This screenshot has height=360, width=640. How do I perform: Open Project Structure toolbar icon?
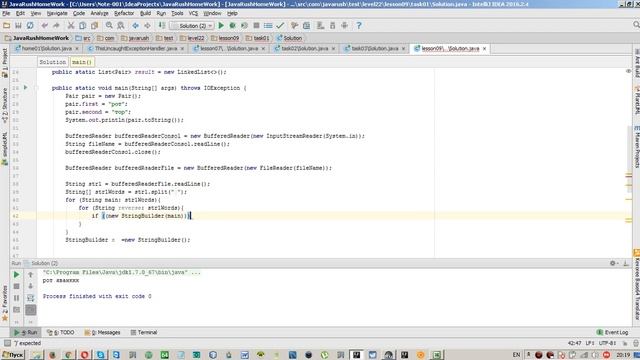(307, 25)
